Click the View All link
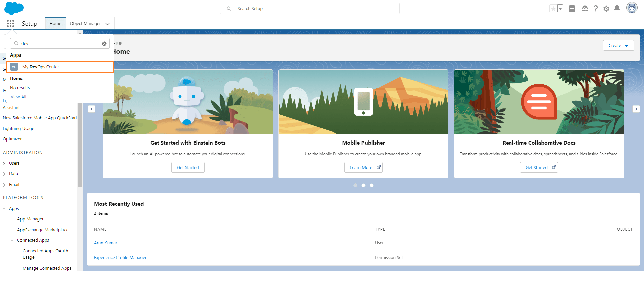The height and width of the screenshot is (281, 644). pyautogui.click(x=18, y=97)
